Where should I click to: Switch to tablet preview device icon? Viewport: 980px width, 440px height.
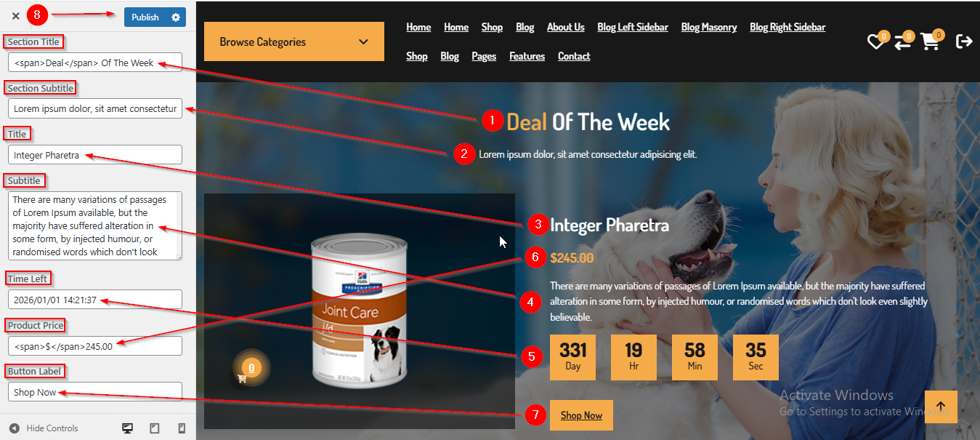155,428
